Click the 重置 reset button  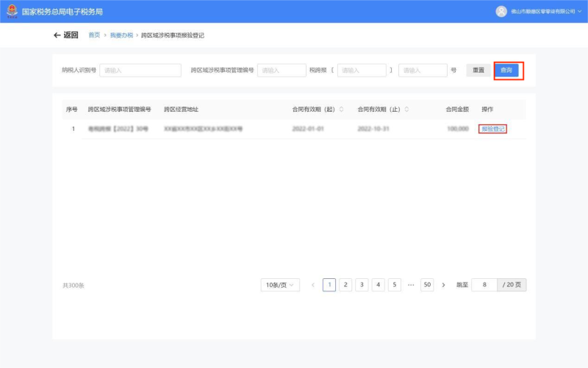(x=478, y=70)
